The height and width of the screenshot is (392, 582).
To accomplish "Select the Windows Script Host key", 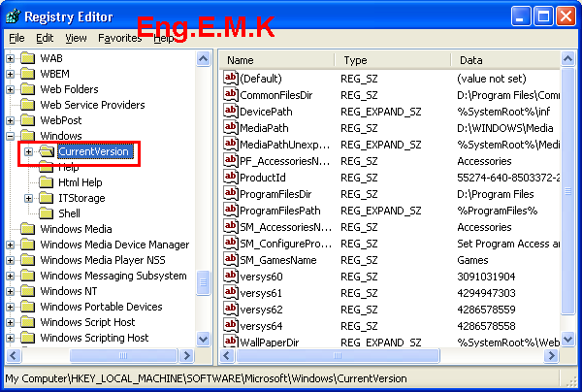I will coord(87,322).
